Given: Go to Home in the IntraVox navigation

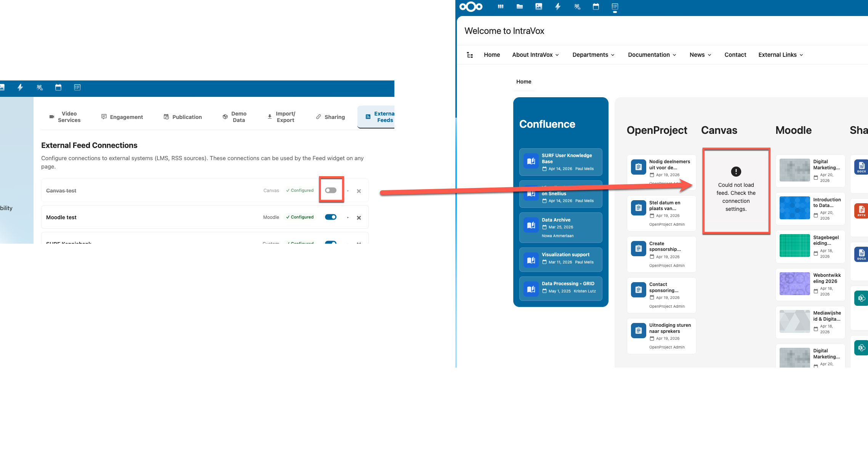Looking at the screenshot, I should [492, 55].
